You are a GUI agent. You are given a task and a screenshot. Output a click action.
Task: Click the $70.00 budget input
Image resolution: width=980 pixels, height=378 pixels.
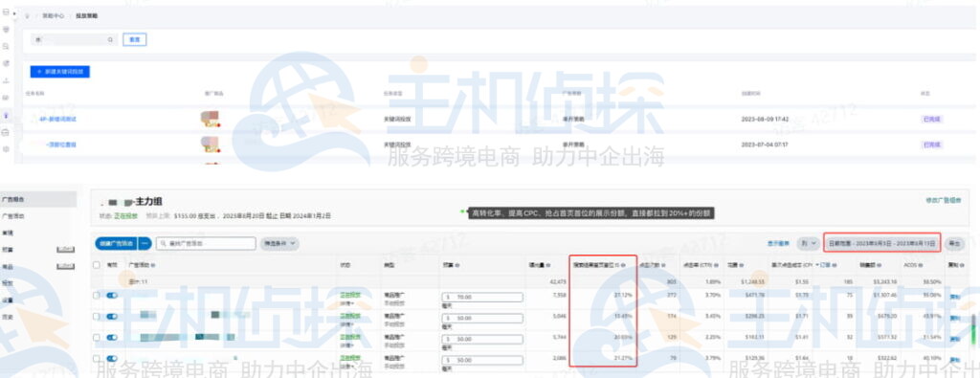482,298
